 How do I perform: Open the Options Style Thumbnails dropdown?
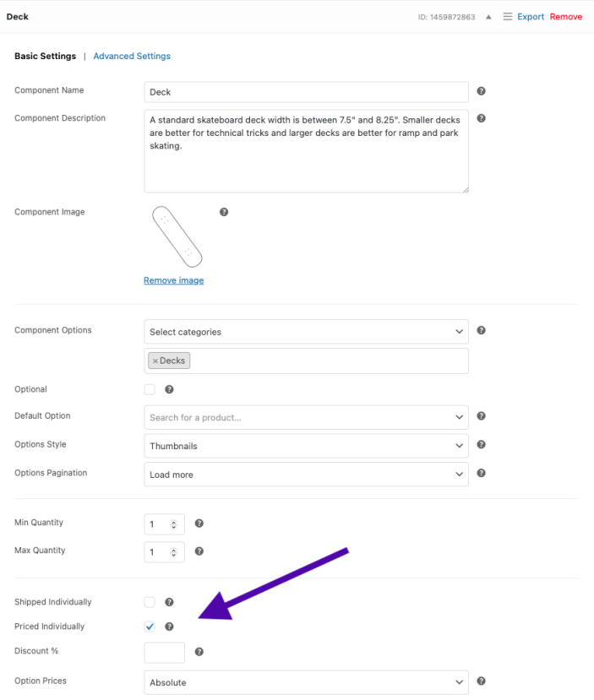tap(306, 445)
